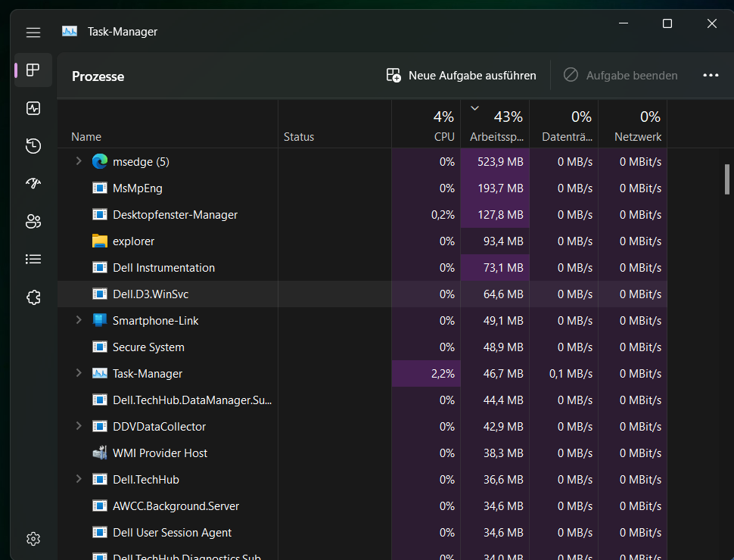Click the msedge browser process icon
The image size is (734, 560).
point(100,161)
